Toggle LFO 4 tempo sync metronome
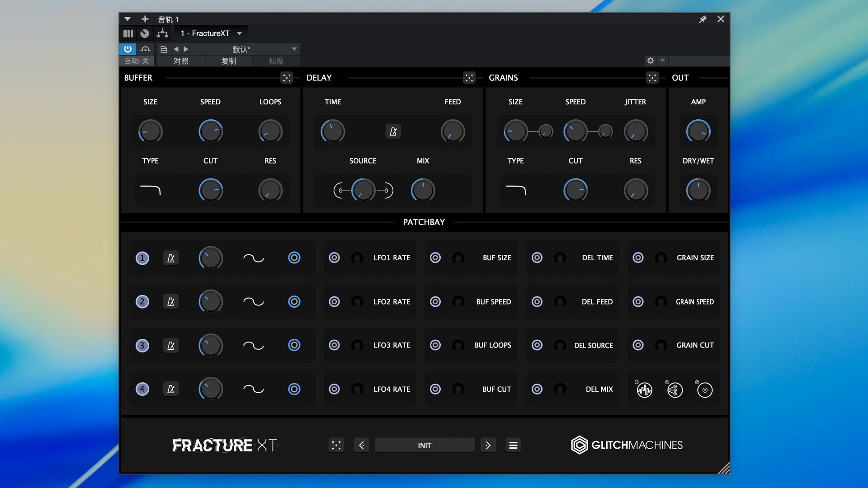Image resolution: width=868 pixels, height=488 pixels. 170,389
